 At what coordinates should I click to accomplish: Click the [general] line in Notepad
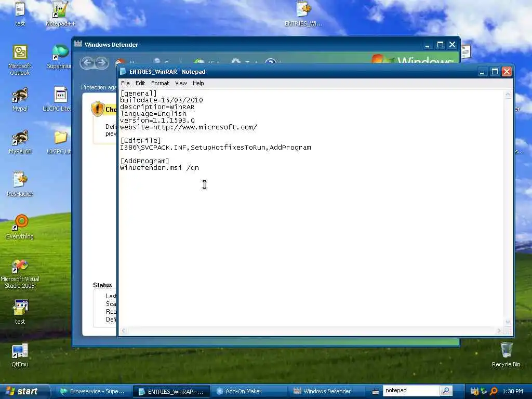(138, 94)
